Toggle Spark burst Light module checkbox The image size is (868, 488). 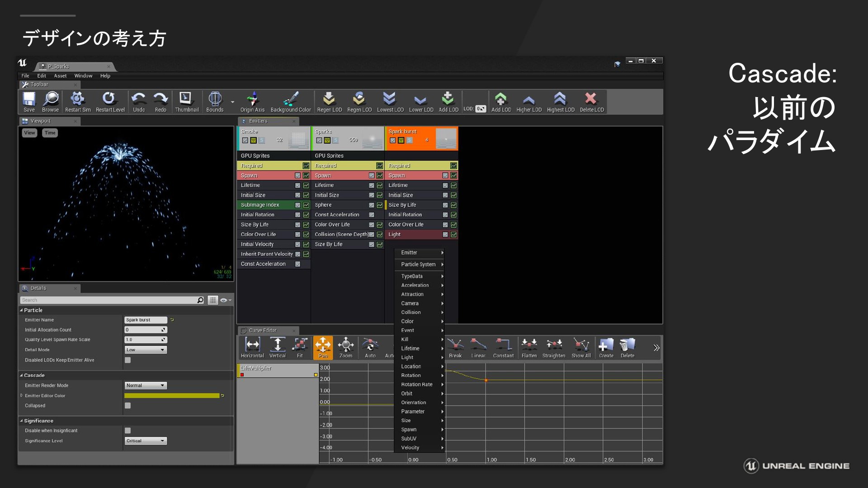click(445, 235)
